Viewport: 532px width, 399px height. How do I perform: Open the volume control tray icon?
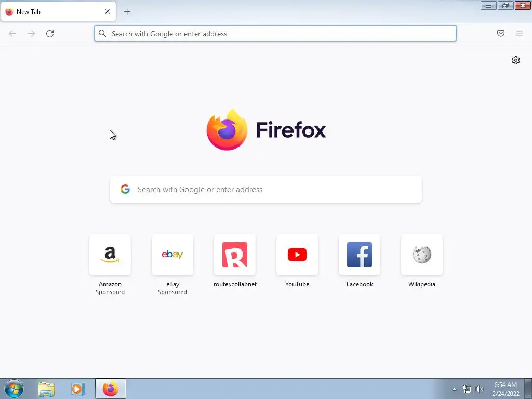click(x=480, y=389)
